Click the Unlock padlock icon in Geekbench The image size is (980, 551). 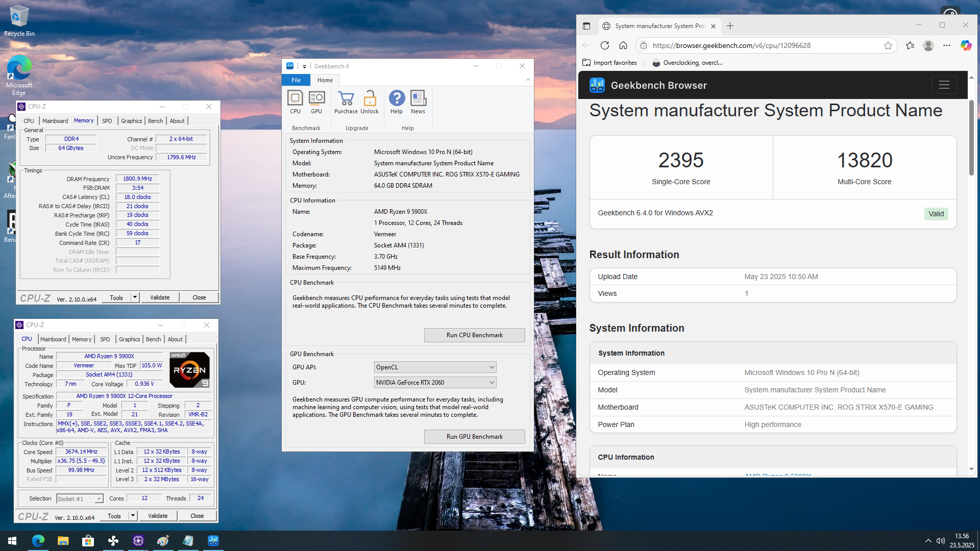click(370, 102)
